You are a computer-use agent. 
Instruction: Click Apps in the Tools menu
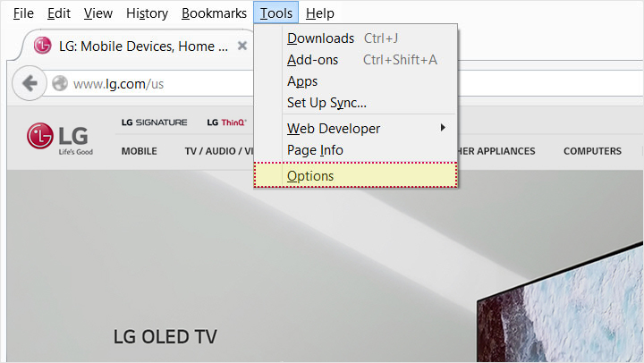(302, 81)
